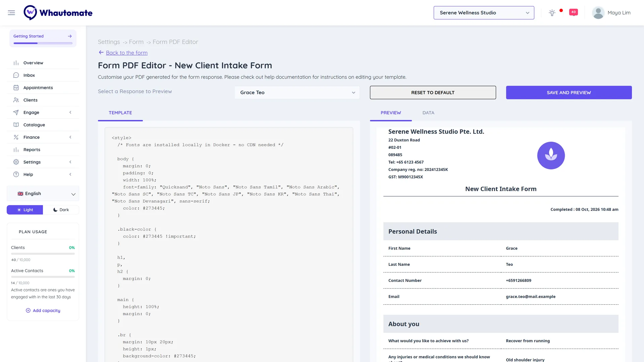Open the lightbulb tips icon
644x362 pixels.
pos(552,13)
